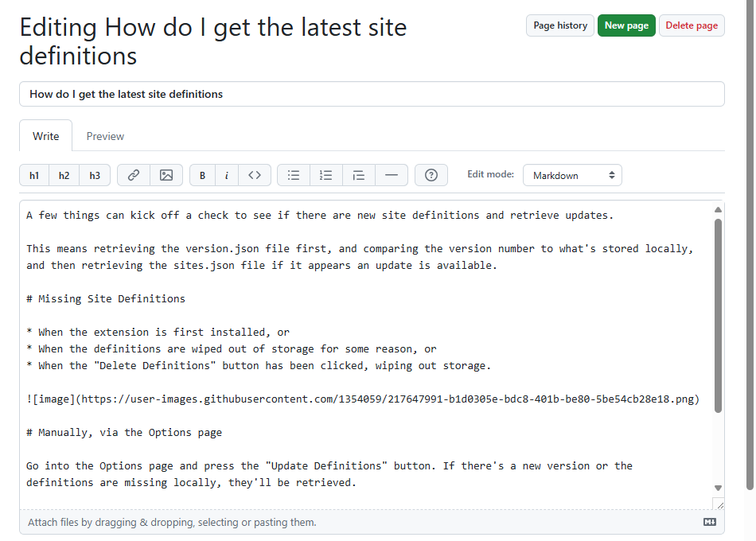Insert an h2 heading
Image resolution: width=756 pixels, height=541 pixels.
coord(64,175)
